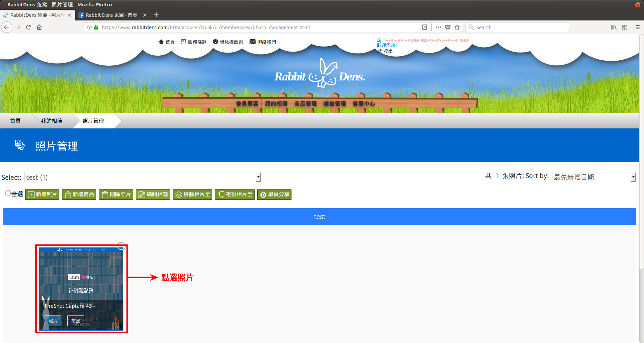This screenshot has width=644, height=343.
Task: Click 商品 button on photo thumbnail
Action: point(76,321)
